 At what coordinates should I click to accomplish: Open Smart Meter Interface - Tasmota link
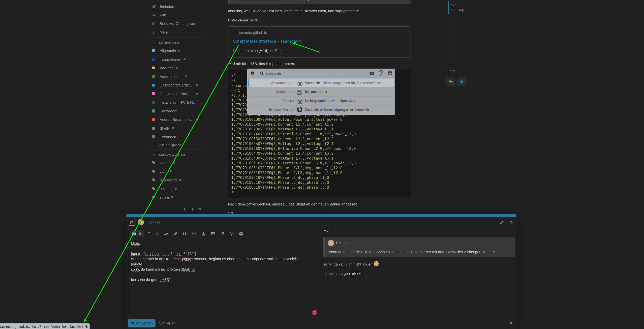(265, 41)
